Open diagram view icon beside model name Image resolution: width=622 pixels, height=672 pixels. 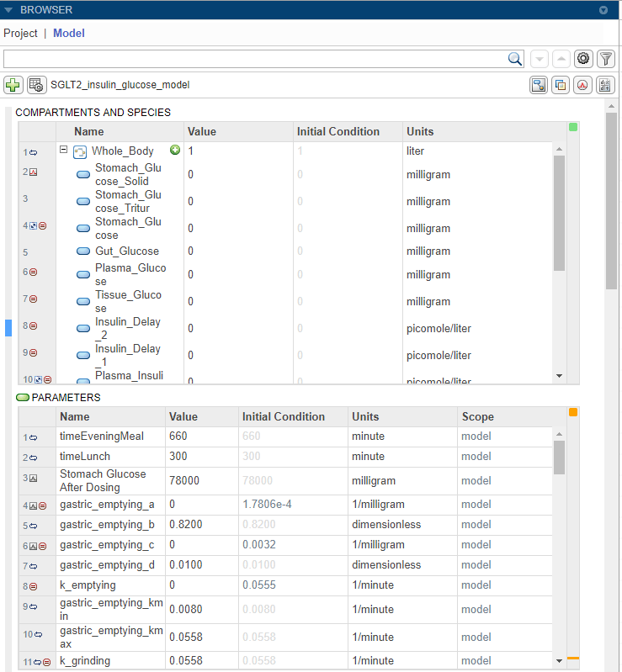click(x=539, y=85)
